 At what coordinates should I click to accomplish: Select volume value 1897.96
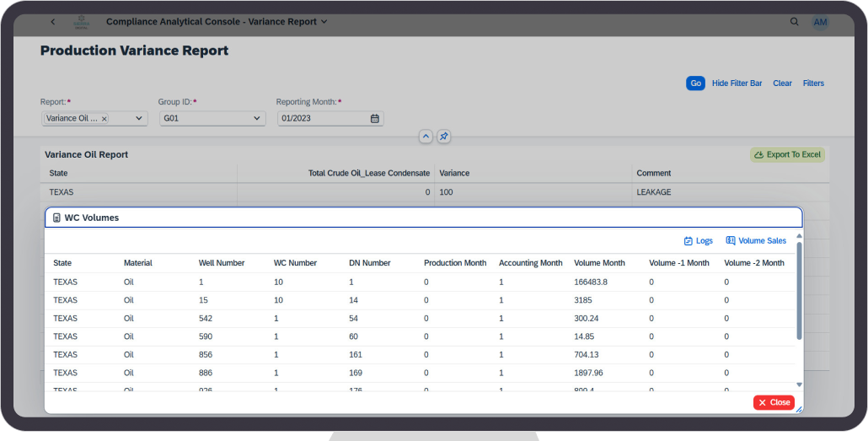[588, 373]
